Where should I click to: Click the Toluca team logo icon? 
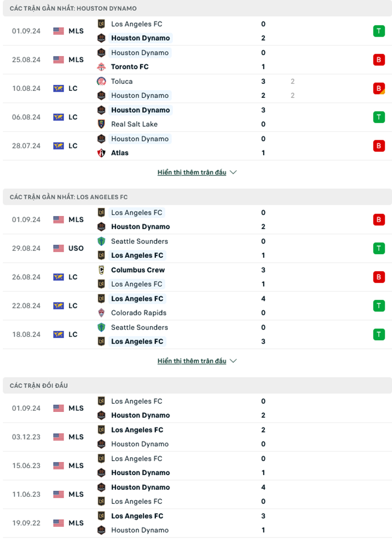[x=101, y=81]
